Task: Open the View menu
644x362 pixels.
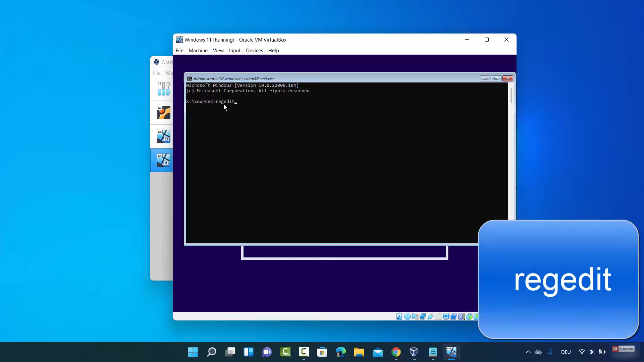Action: pos(218,51)
